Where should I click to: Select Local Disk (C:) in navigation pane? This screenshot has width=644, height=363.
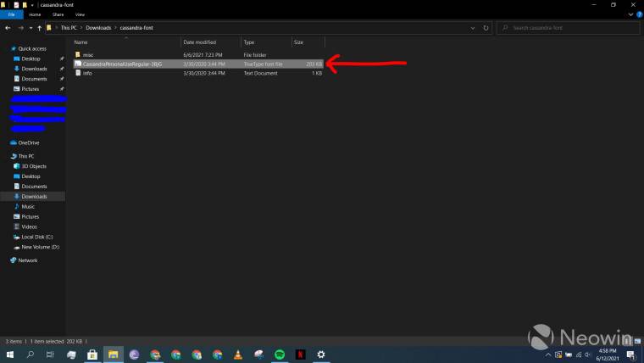37,237
